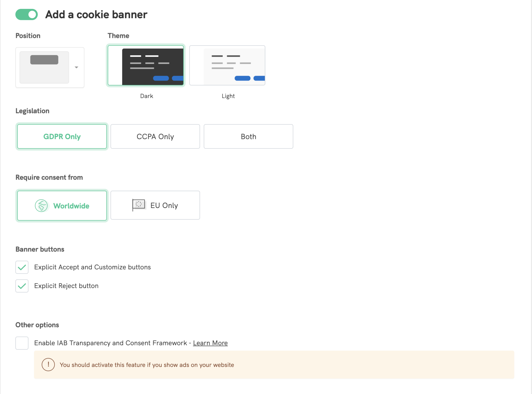532x394 pixels.
Task: Click the Light theme label
Action: point(228,96)
